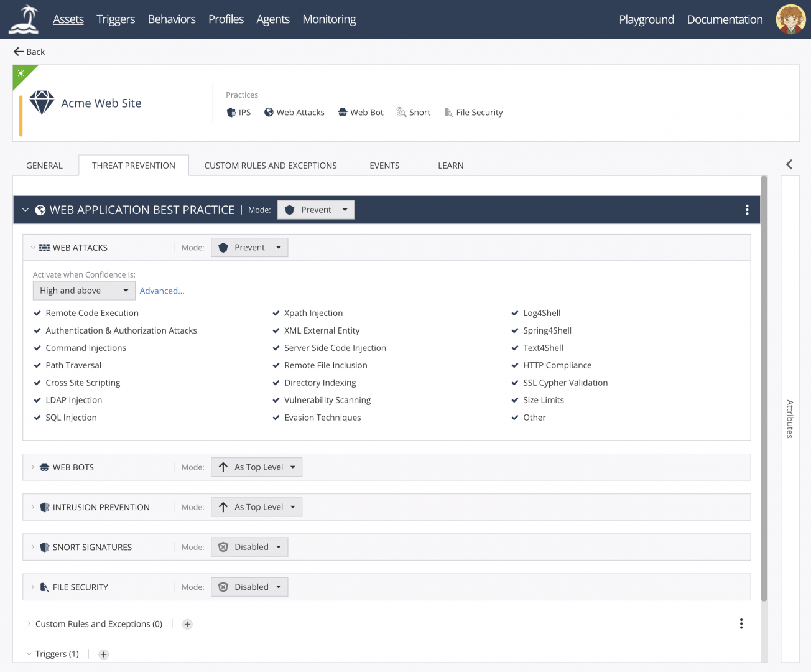811x672 pixels.
Task: Open the top-level Prevent mode dropdown
Action: click(316, 210)
